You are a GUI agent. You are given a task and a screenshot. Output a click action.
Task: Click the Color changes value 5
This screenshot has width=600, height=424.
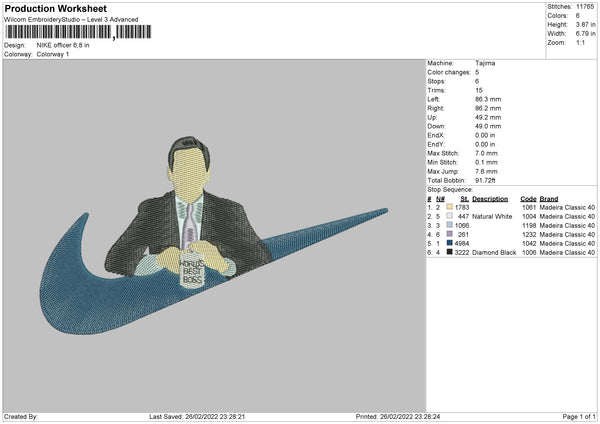pos(477,72)
